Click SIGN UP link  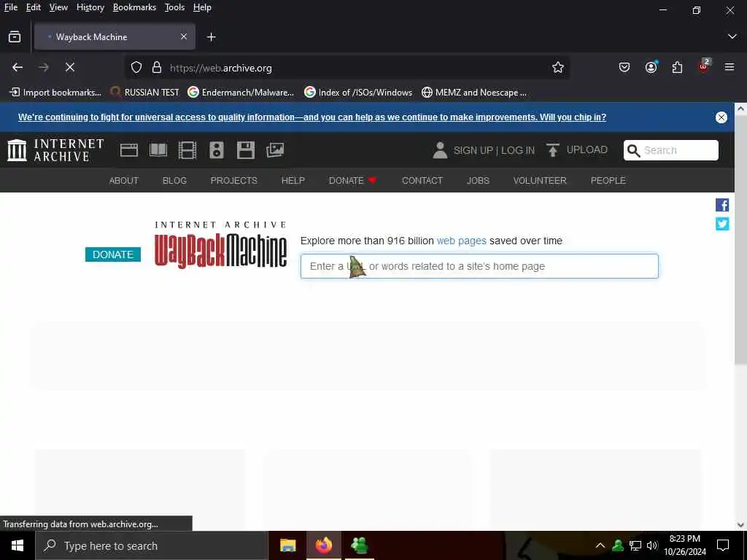(473, 150)
